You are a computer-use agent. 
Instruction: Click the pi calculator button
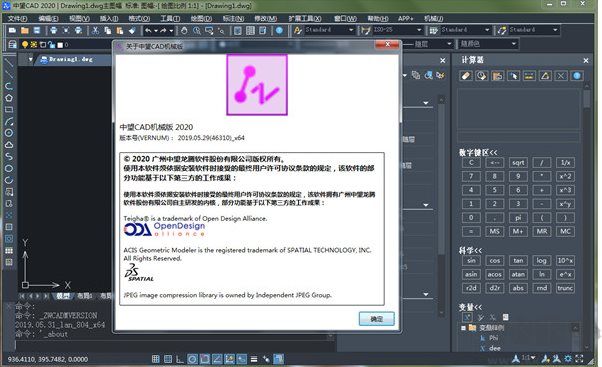(518, 218)
